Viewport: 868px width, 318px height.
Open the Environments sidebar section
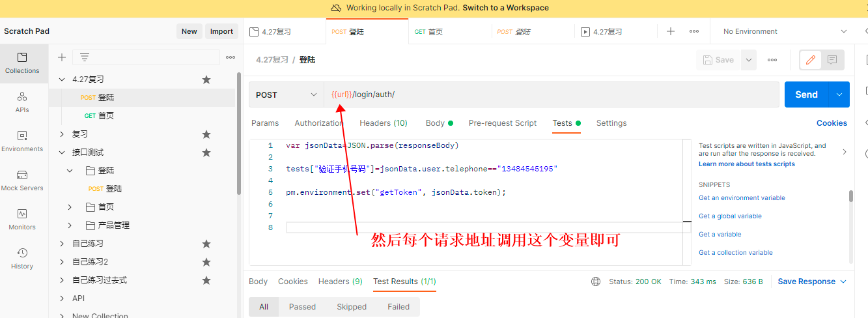[x=22, y=141]
